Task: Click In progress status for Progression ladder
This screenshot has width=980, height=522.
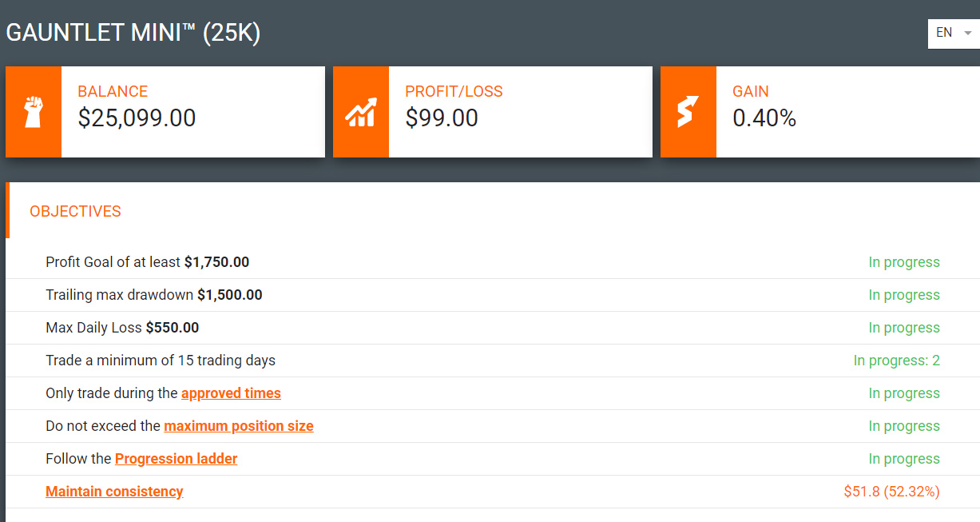Action: pos(904,459)
